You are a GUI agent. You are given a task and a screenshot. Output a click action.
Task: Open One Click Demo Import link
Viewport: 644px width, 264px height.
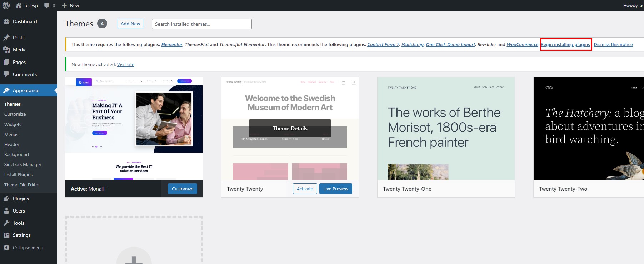pyautogui.click(x=450, y=44)
